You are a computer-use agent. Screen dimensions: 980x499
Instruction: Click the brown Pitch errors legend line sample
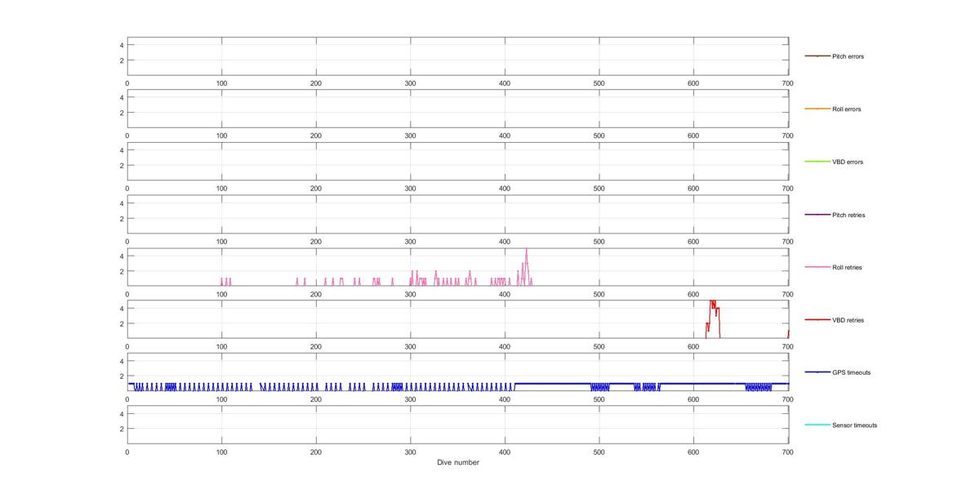[x=817, y=56]
